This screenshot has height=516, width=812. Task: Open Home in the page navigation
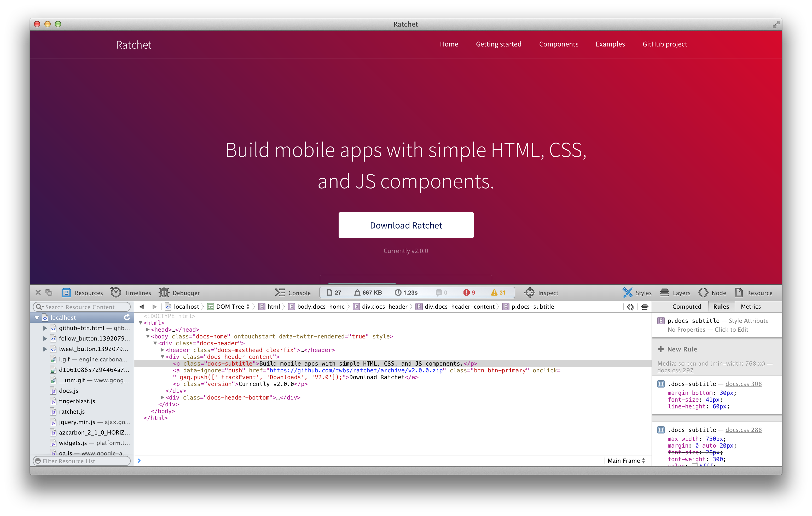tap(449, 44)
